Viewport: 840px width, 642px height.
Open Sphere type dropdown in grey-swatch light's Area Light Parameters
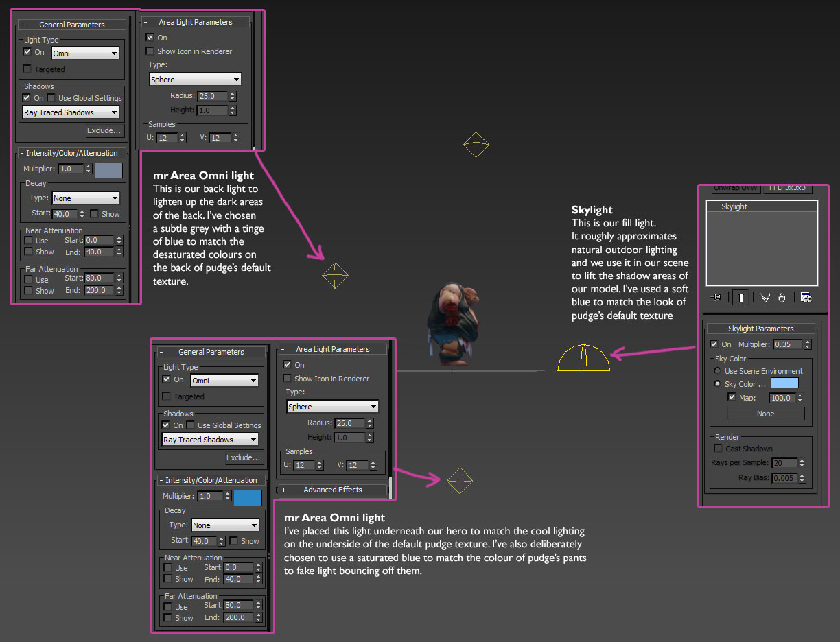click(x=195, y=80)
